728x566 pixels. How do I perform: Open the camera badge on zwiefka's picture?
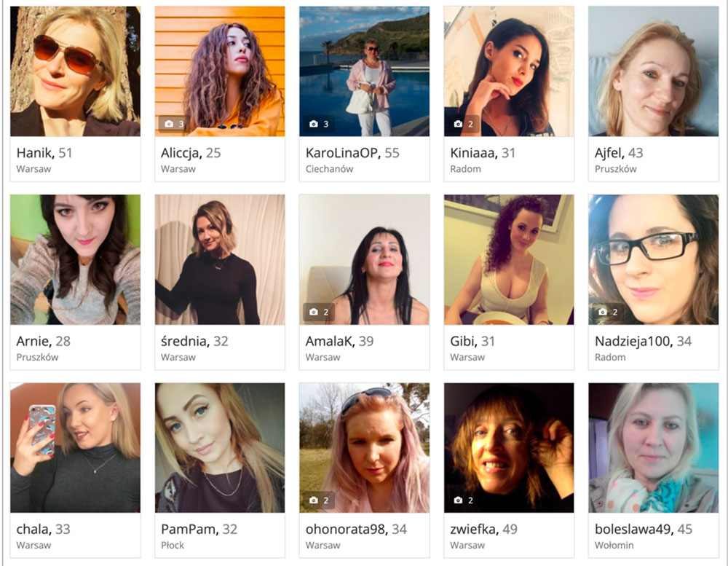pyautogui.click(x=462, y=500)
